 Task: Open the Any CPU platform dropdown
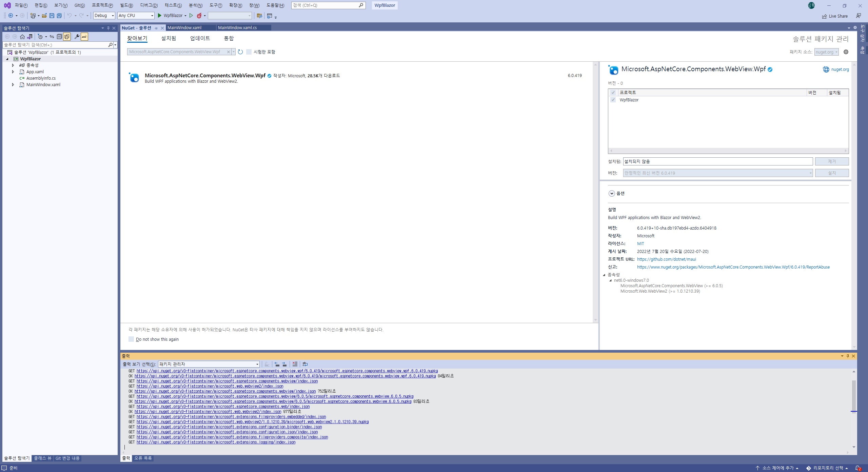click(x=136, y=16)
